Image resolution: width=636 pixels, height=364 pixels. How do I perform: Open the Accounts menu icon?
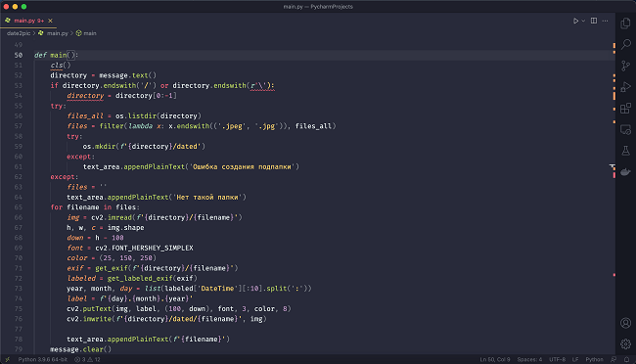click(625, 323)
